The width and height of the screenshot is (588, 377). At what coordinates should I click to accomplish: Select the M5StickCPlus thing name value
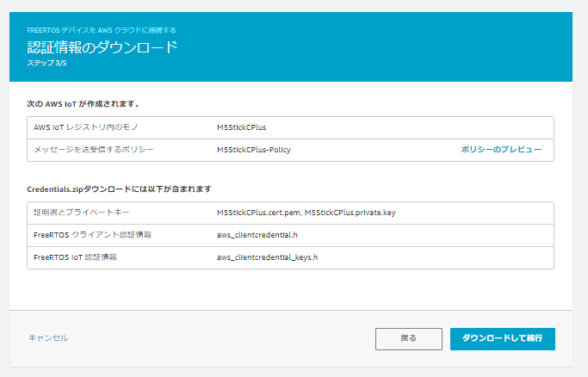[242, 127]
